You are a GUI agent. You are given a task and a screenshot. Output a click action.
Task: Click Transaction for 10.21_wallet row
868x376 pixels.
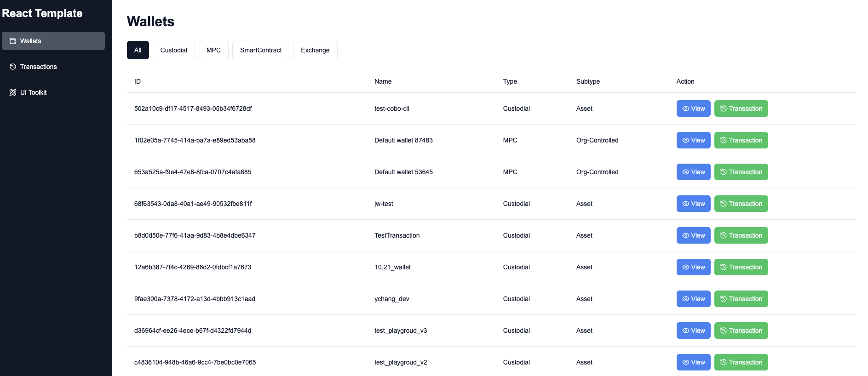(741, 267)
